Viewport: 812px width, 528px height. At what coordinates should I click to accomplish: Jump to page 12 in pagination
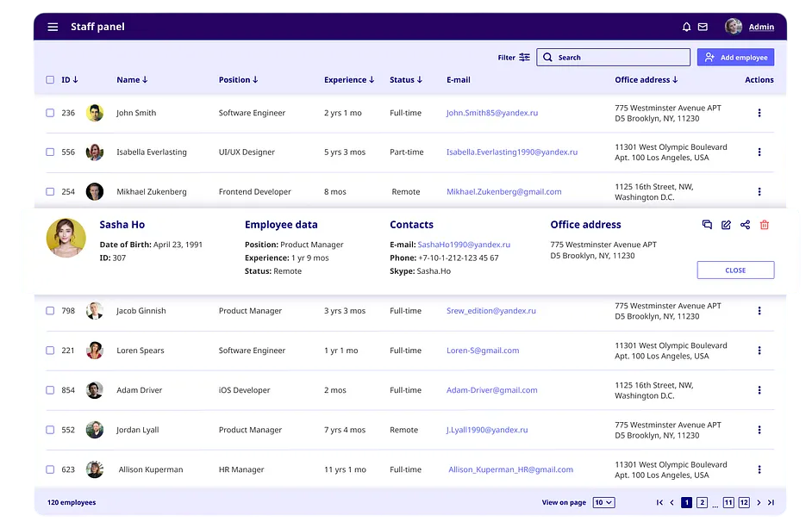tap(743, 502)
